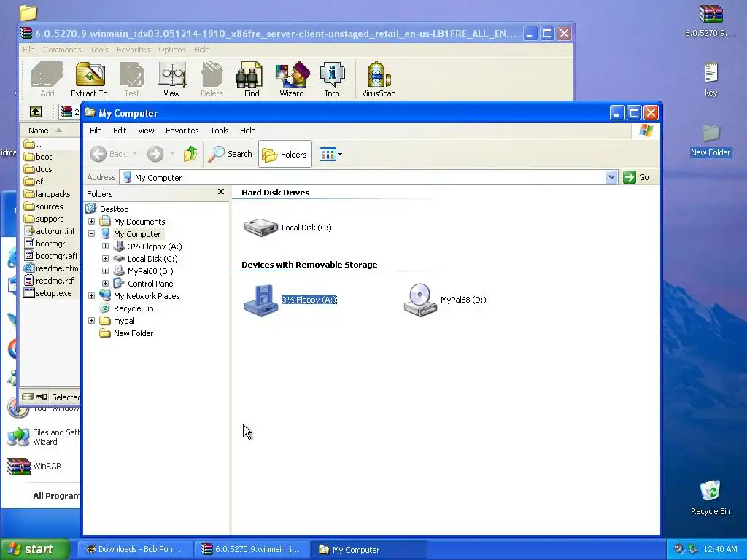The image size is (747, 560).
Task: Expand My Documents in folder tree
Action: pos(91,222)
